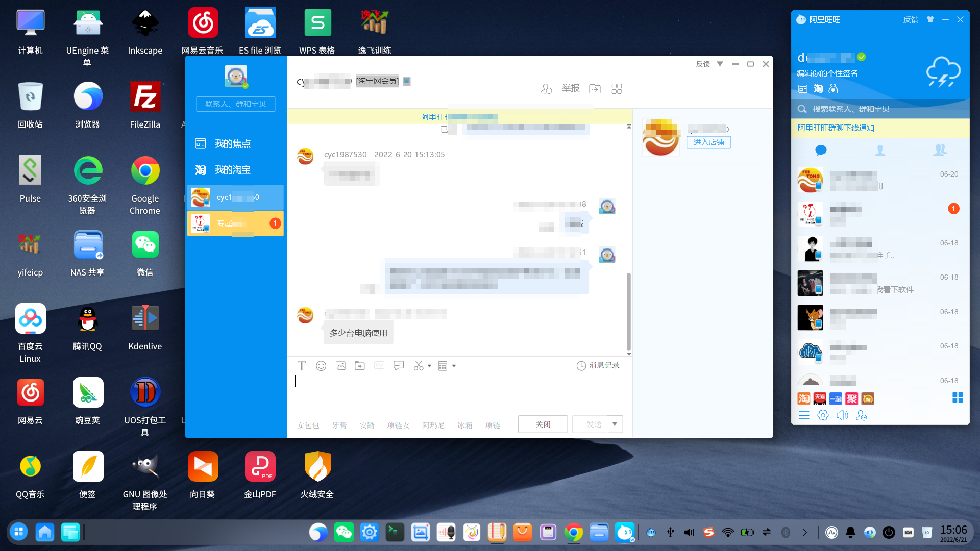980x551 pixels.
Task: Open the 天猫 Tmall icon
Action: pos(820,398)
